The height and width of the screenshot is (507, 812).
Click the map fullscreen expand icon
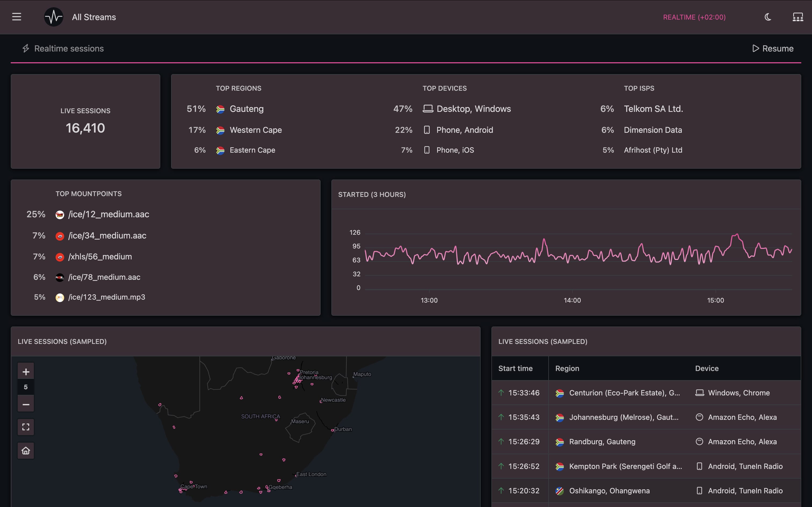25,427
